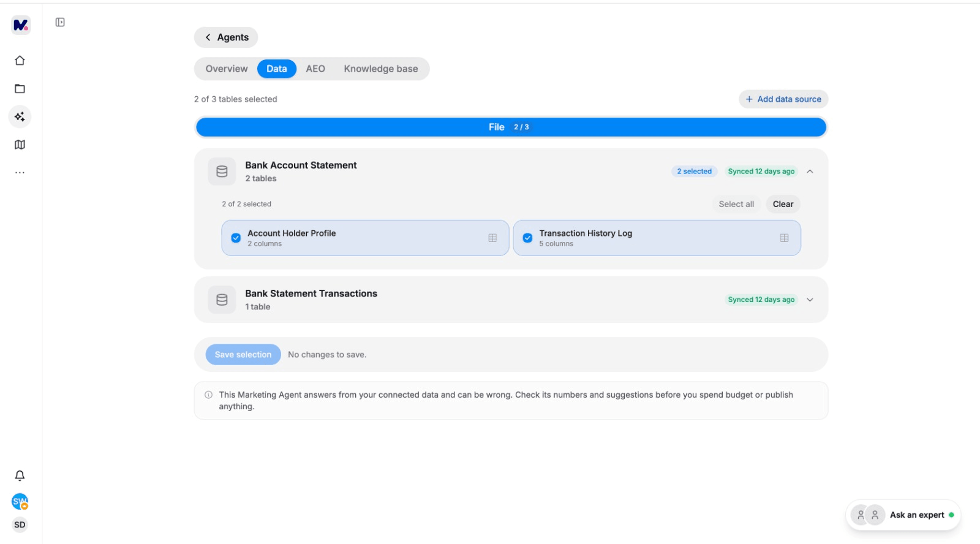Select the Data tab
This screenshot has height=544, width=980.
click(x=277, y=69)
